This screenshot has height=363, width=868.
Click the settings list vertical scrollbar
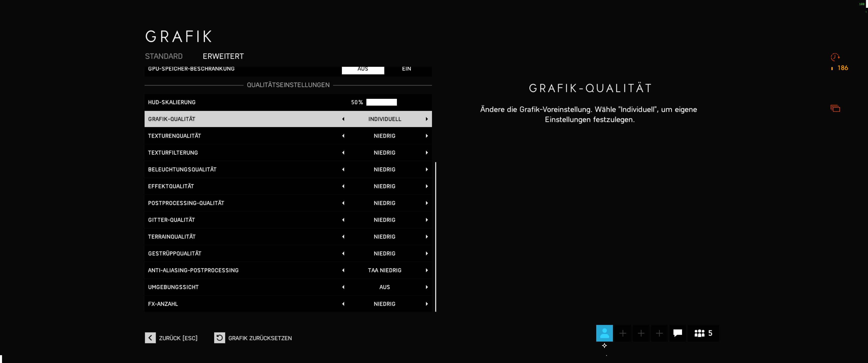(x=436, y=236)
